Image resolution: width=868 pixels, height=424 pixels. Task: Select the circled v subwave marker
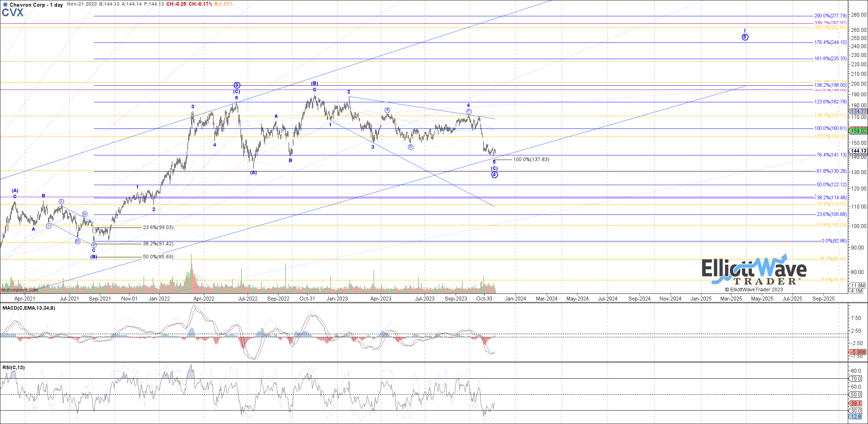click(x=94, y=245)
